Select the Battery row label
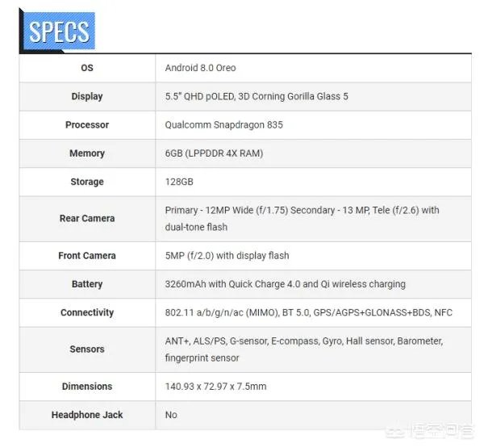 tap(87, 284)
